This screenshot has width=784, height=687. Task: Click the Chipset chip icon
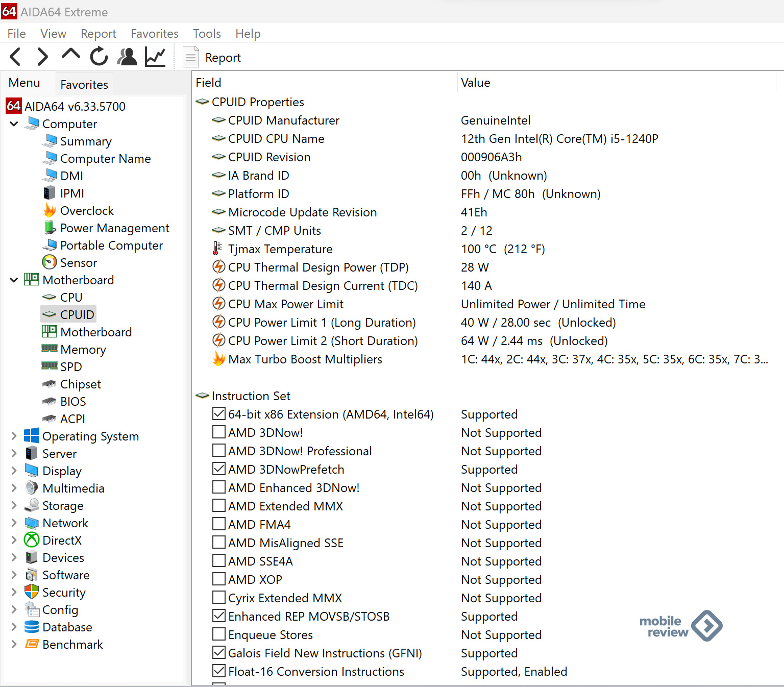[x=50, y=384]
